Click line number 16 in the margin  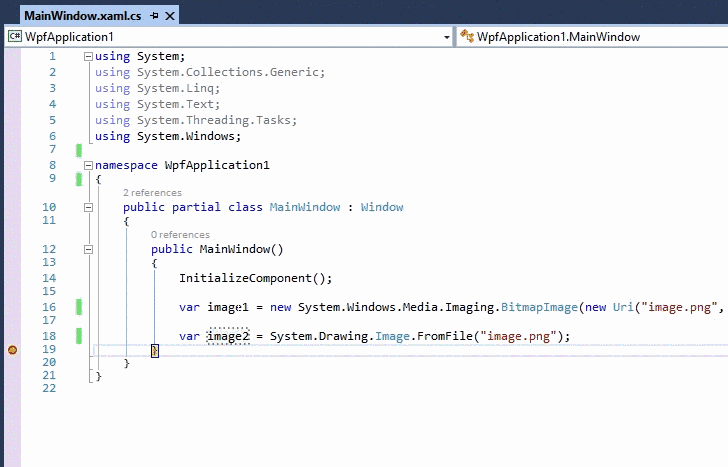tap(49, 307)
